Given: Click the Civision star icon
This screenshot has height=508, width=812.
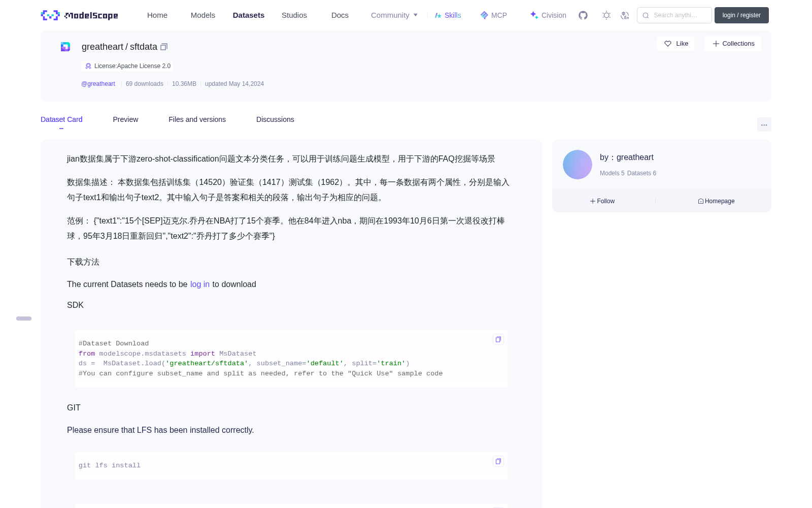Looking at the screenshot, I should (534, 15).
